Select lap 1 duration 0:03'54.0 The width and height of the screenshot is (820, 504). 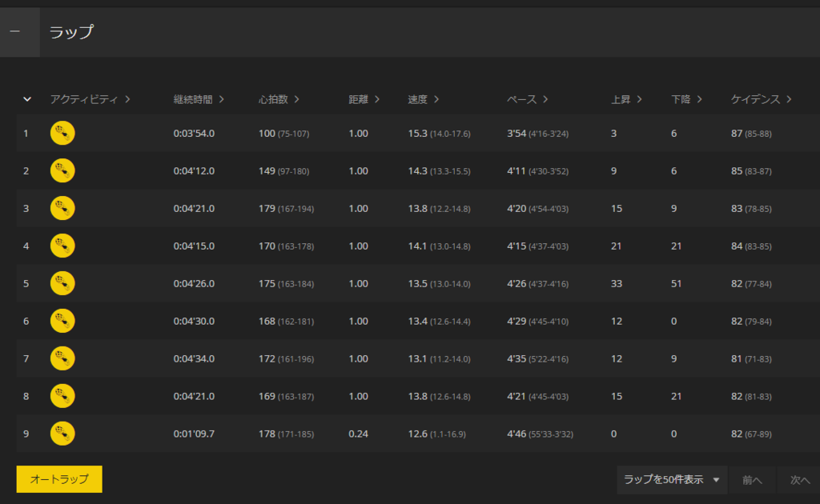(194, 133)
